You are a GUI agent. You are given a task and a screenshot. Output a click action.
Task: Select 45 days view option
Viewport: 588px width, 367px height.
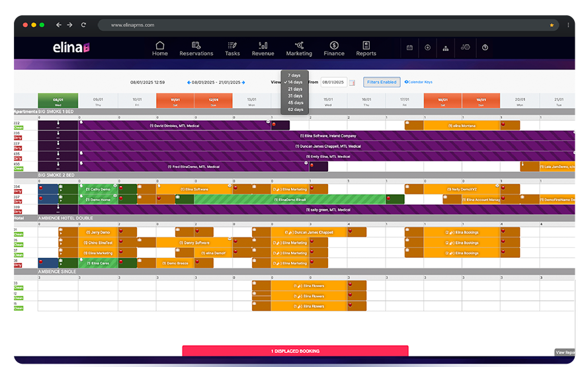point(294,102)
